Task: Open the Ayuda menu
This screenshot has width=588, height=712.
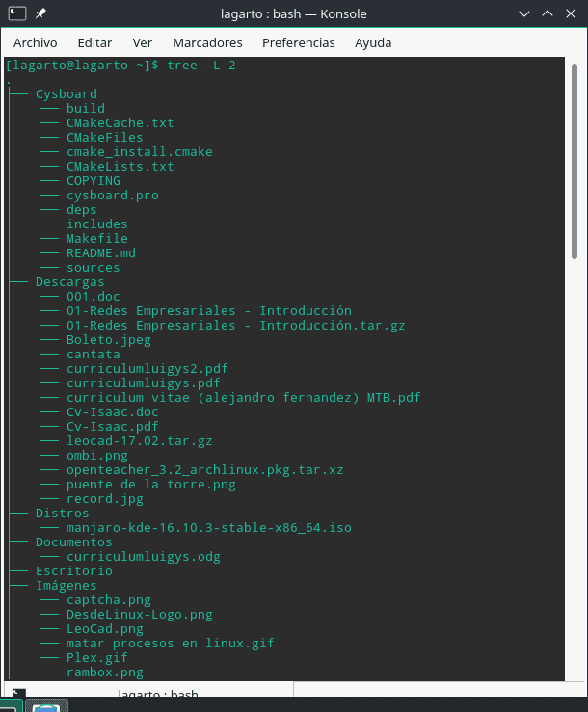Action: 373,42
